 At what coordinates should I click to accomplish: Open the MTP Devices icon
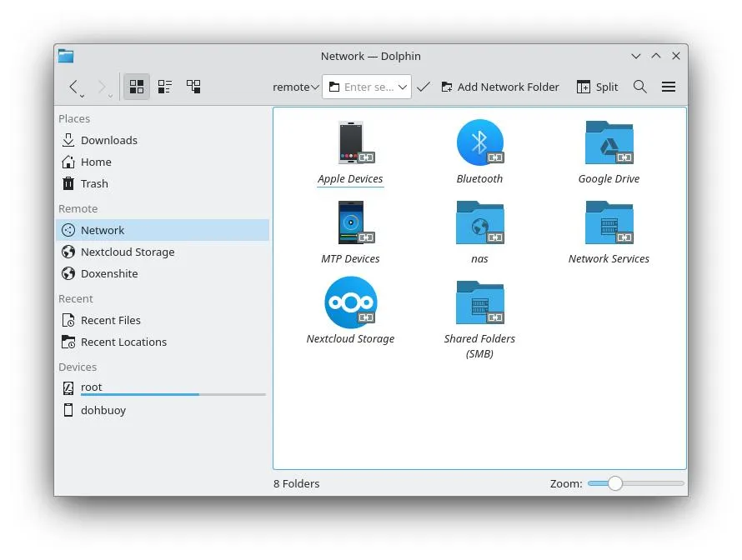click(351, 223)
